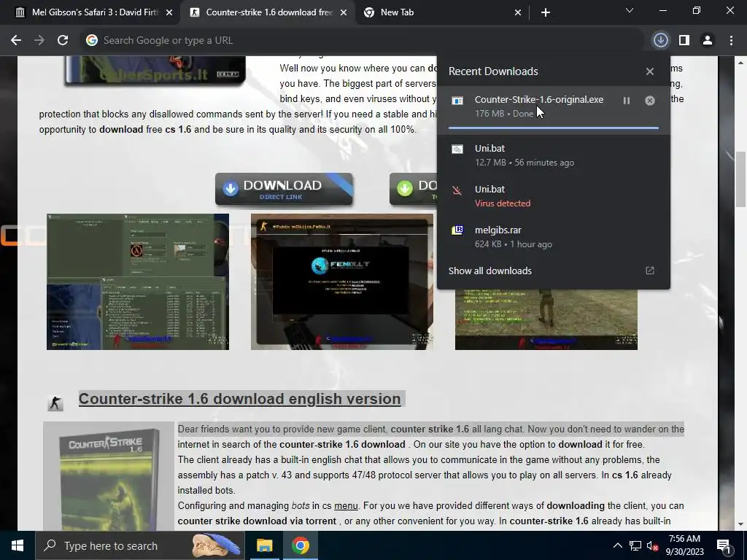Click the virus detected Uni.bat warning icon
Screen dimensions: 747x560
pos(457,190)
